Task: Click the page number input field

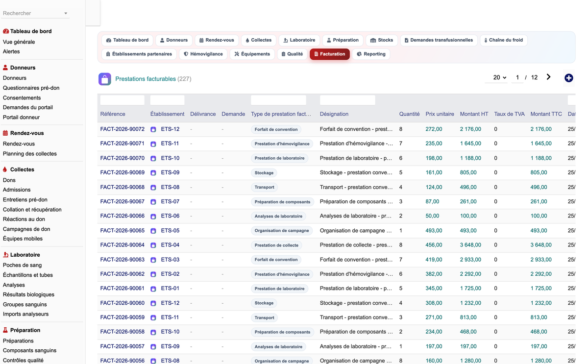Action: [517, 77]
